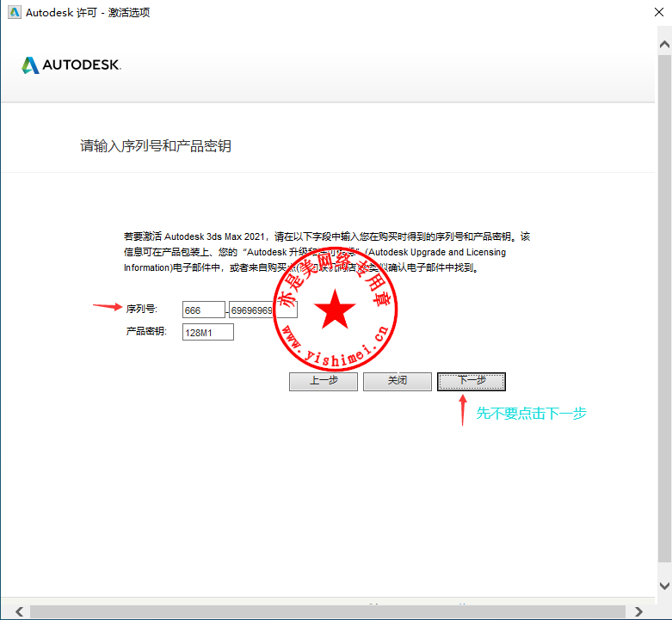Click the heading 请输入序列号和产品密钥

156,146
